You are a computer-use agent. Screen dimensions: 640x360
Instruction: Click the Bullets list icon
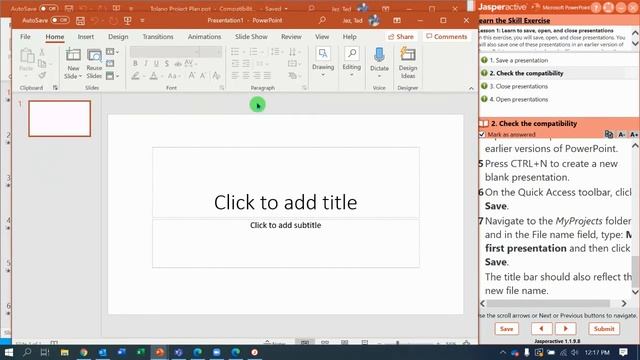point(235,52)
